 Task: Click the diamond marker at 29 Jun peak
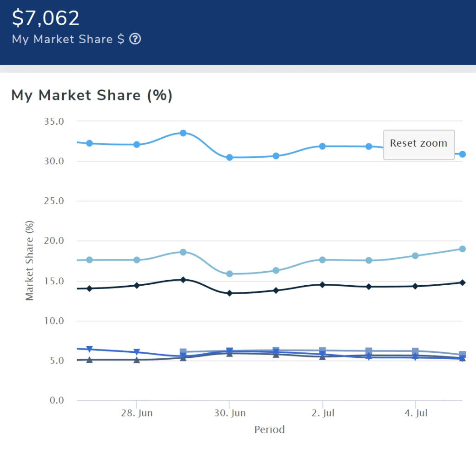coord(184,280)
